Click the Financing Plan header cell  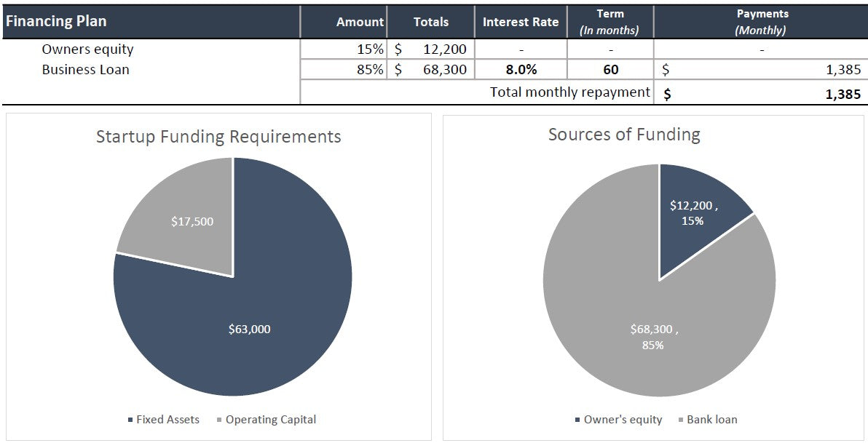tap(57, 21)
